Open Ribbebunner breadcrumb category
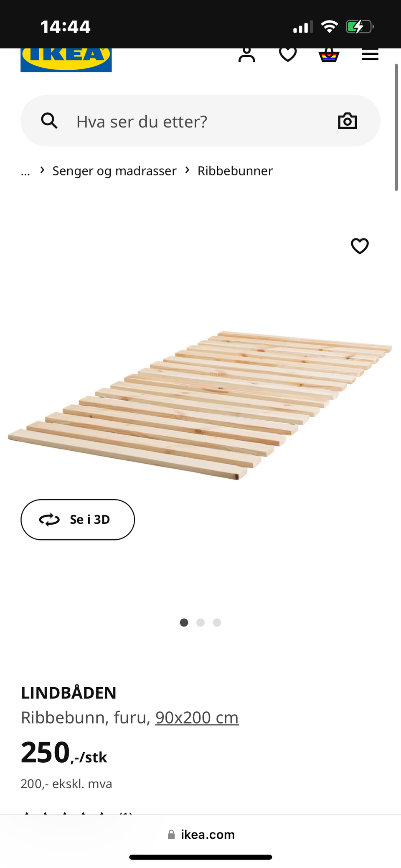Screen dimensions: 401x868 pyautogui.click(x=235, y=171)
